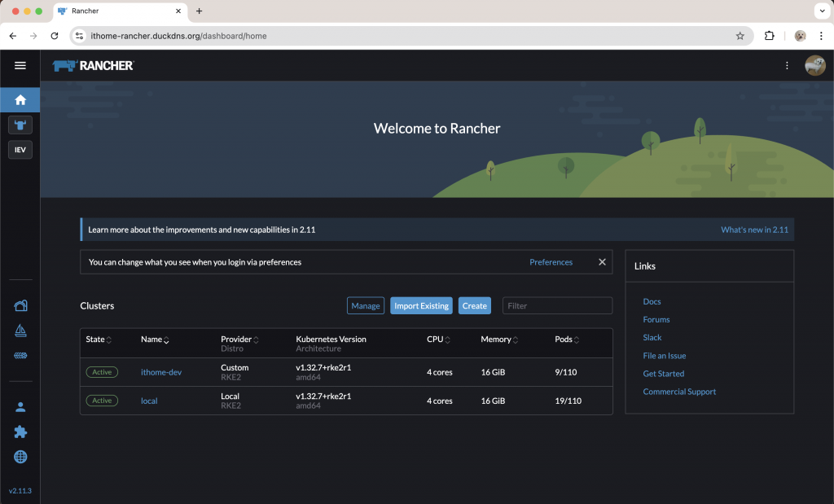Click Kubernetes Version column header
The height and width of the screenshot is (504, 834).
[331, 340]
